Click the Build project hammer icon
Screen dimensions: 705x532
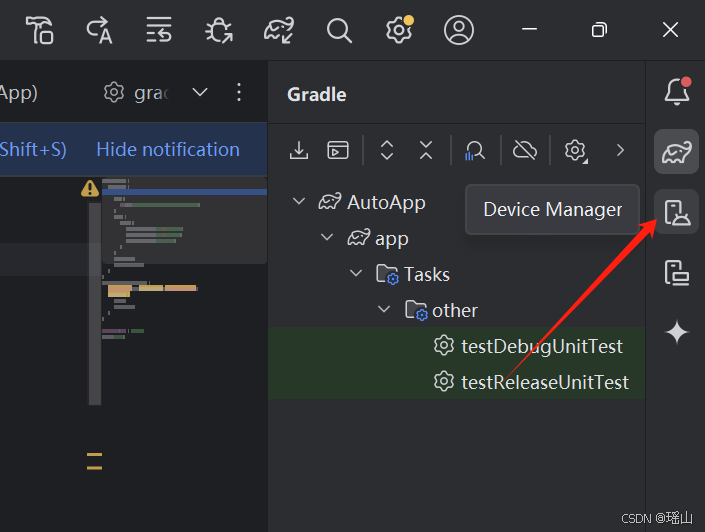[x=40, y=30]
